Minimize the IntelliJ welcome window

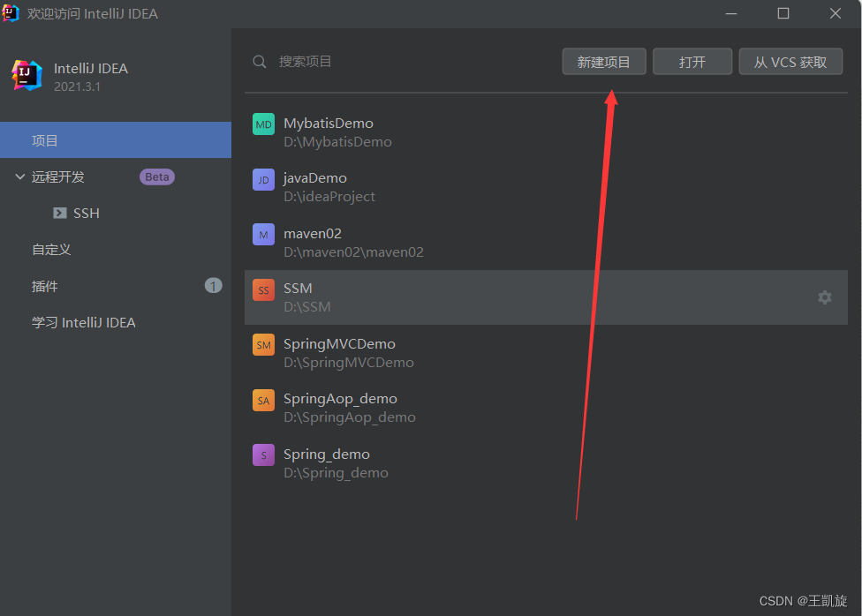tap(731, 14)
